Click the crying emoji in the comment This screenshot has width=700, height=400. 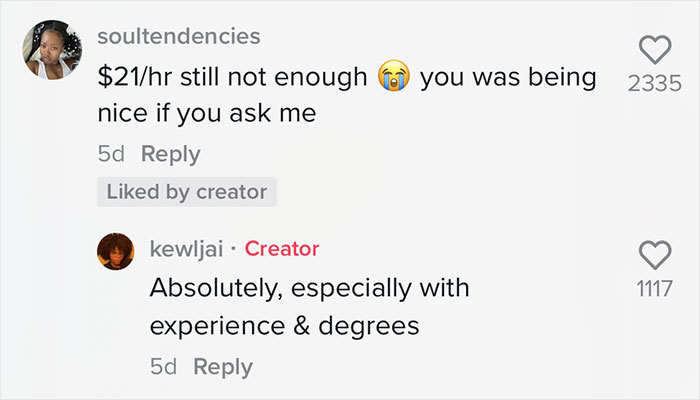pyautogui.click(x=394, y=77)
